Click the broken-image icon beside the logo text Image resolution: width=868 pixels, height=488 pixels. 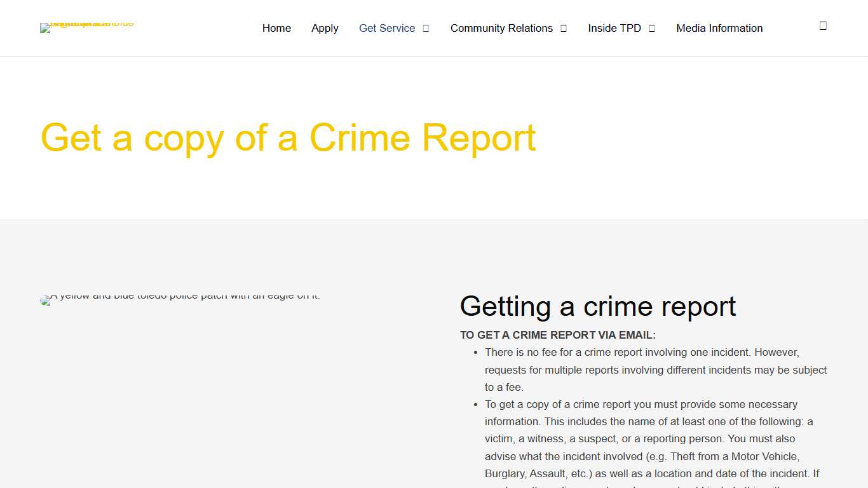coord(44,27)
